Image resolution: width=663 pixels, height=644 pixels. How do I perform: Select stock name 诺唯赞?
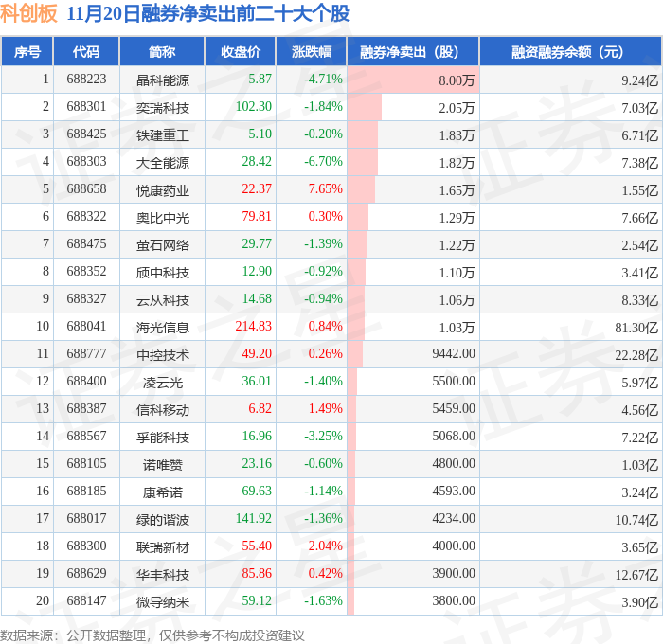(x=162, y=465)
